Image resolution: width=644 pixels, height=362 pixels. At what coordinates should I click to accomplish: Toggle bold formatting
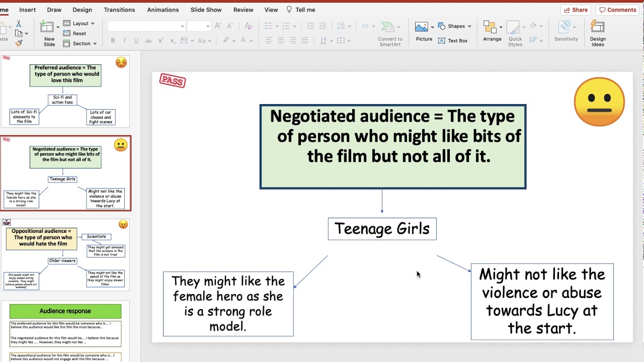113,41
